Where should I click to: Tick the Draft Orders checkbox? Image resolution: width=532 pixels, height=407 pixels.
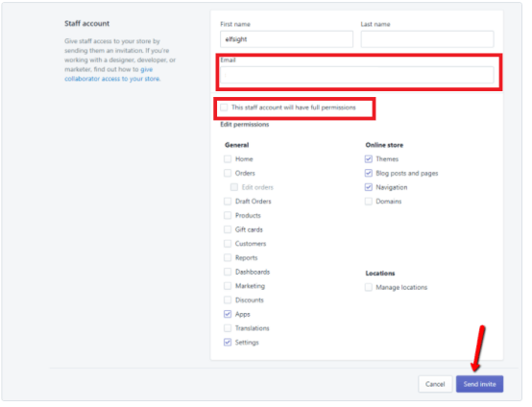[228, 202]
